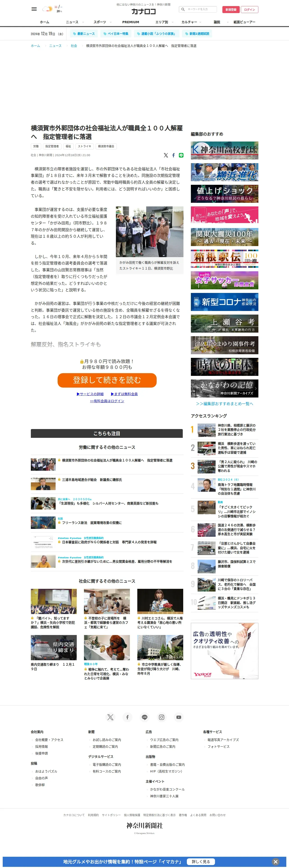Image resolution: width=289 pixels, height=868 pixels.
Task: Click 編集部おすすめまとめ一覧へ link
Action: pyautogui.click(x=224, y=404)
